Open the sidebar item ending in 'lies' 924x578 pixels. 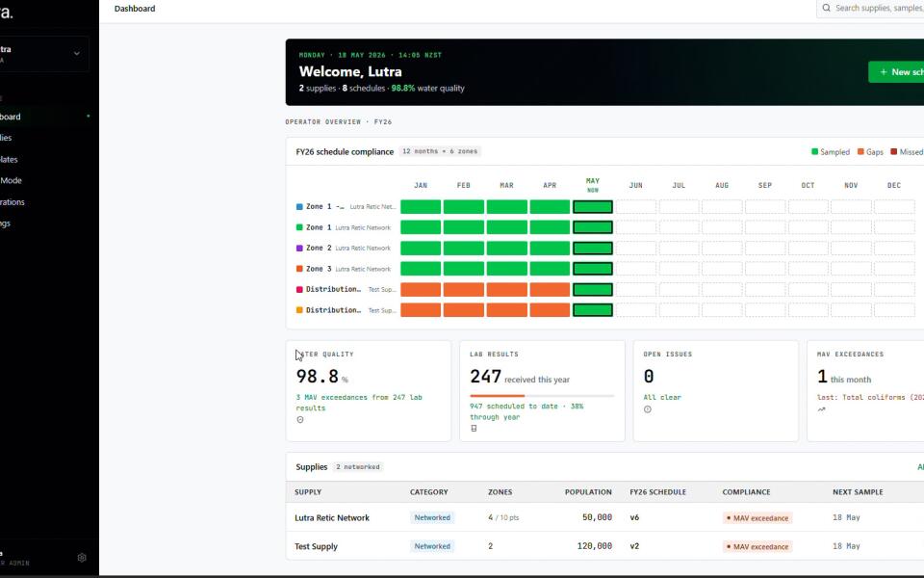click(x=45, y=138)
